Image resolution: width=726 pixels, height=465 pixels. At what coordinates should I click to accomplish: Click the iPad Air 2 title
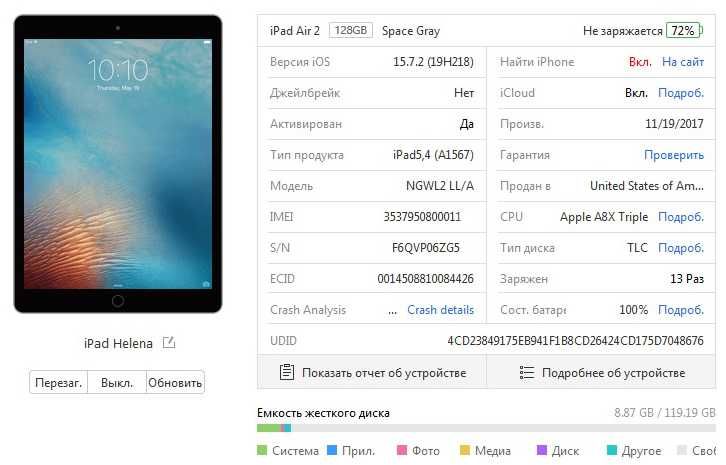(x=294, y=31)
